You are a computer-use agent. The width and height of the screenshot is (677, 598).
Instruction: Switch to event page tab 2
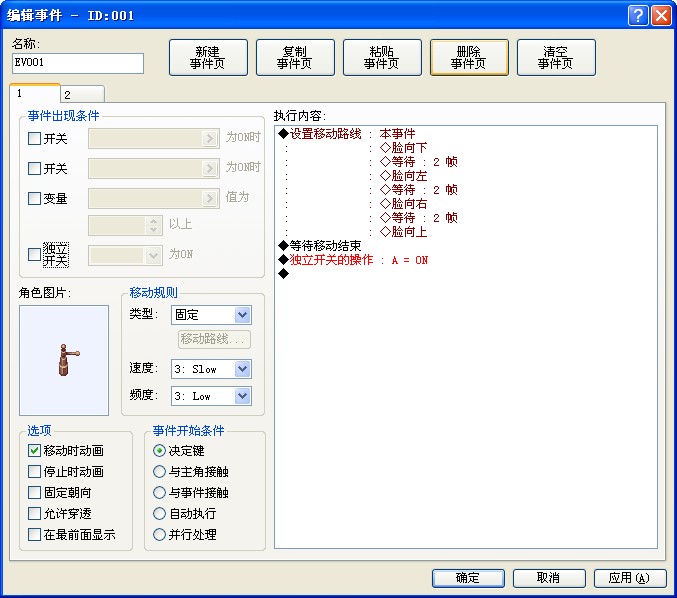pos(82,95)
